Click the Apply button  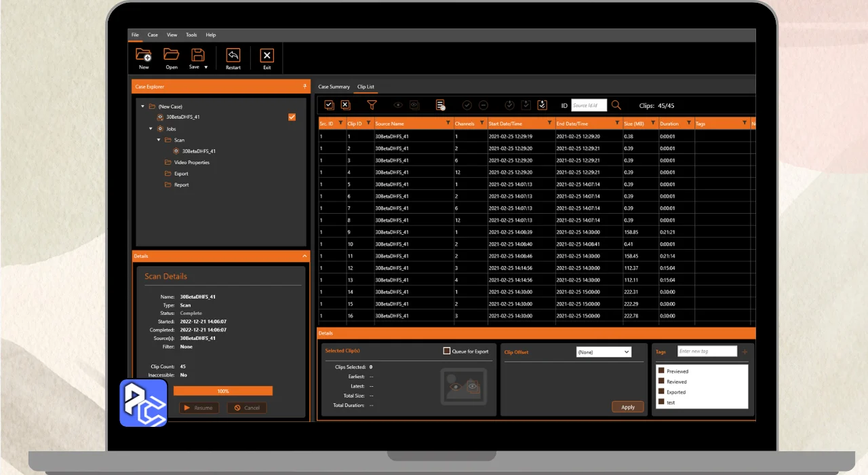point(628,407)
